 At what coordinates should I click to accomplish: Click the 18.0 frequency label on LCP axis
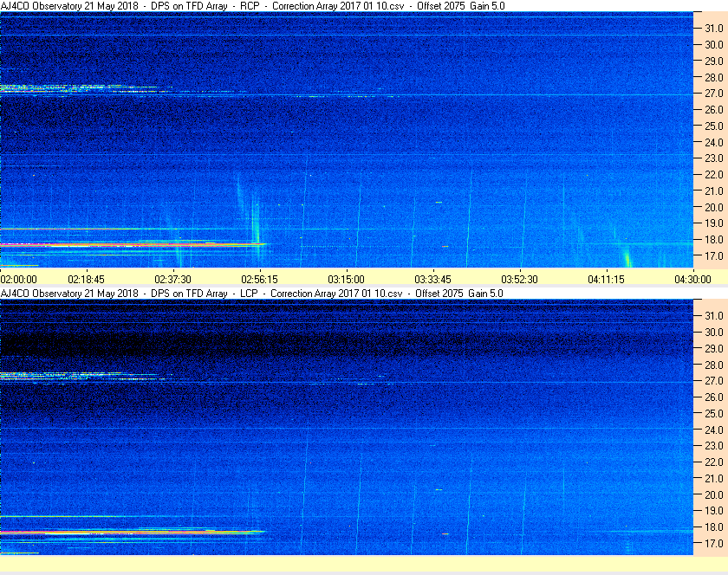tap(714, 527)
